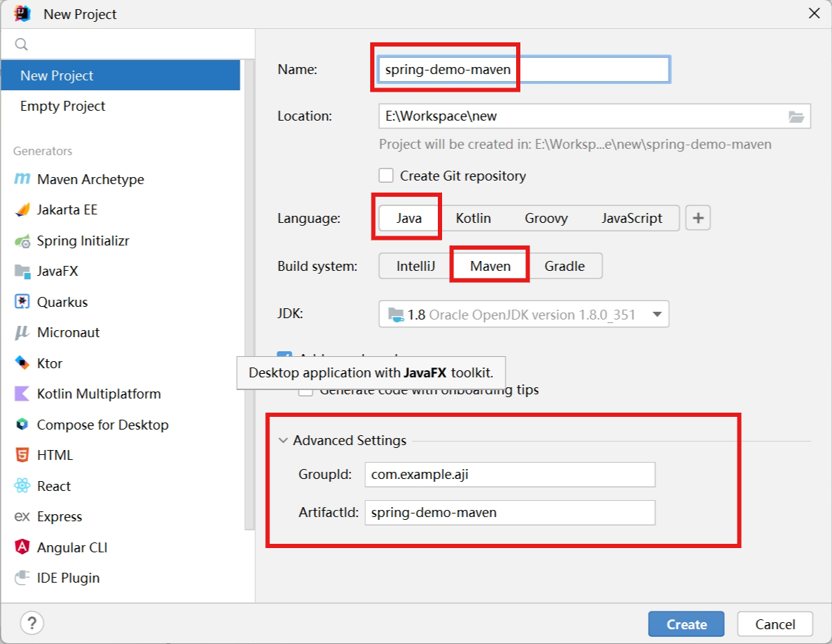Select JavaScript language option

[x=632, y=218]
